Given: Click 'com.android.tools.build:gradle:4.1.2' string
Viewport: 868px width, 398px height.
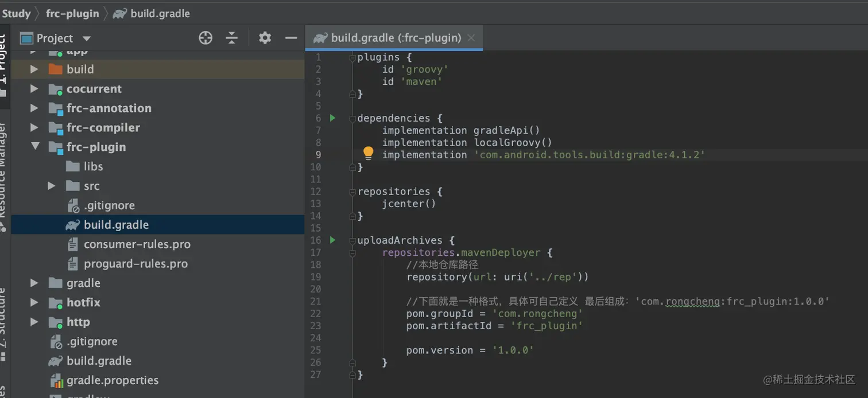Looking at the screenshot, I should click(x=589, y=155).
